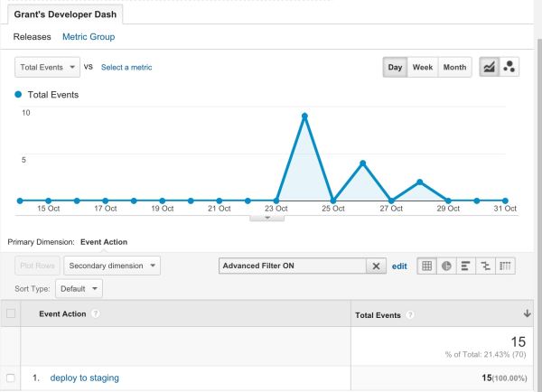Image resolution: width=542 pixels, height=392 pixels.
Task: Select the performance bar view icon
Action: [465, 266]
